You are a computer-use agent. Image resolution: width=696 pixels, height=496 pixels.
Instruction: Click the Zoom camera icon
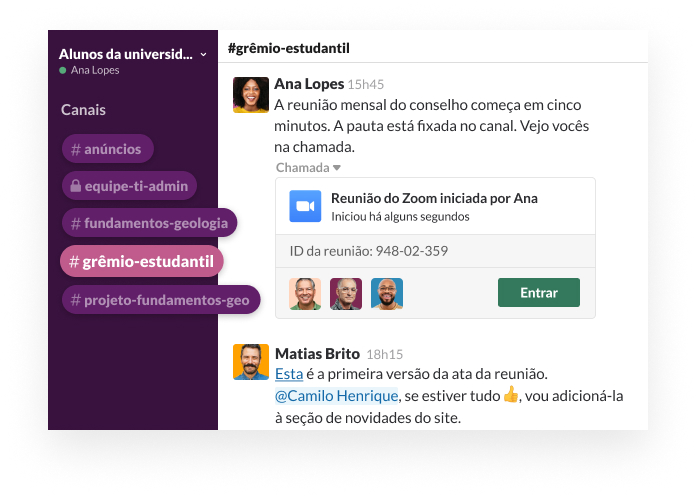(305, 206)
